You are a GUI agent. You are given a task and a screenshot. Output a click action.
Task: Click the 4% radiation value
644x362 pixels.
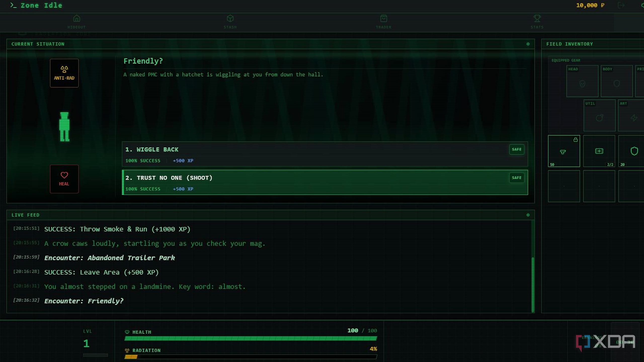pos(373,349)
